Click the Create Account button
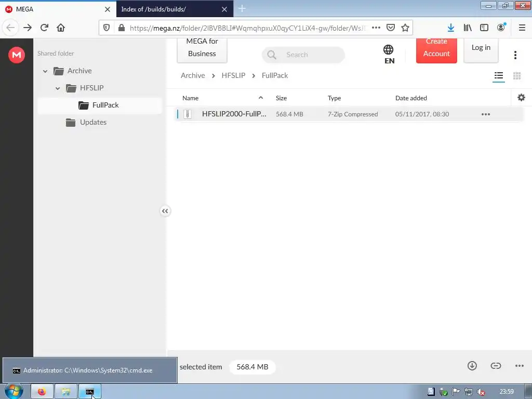This screenshot has height=399, width=532. pos(436,50)
